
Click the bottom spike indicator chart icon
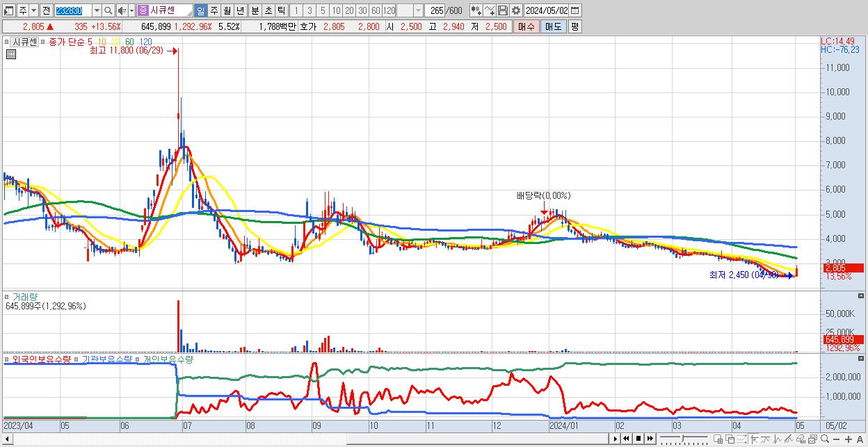click(778, 439)
